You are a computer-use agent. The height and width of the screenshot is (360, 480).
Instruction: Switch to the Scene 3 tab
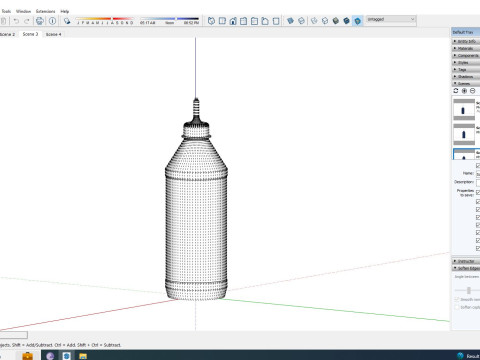(30, 34)
